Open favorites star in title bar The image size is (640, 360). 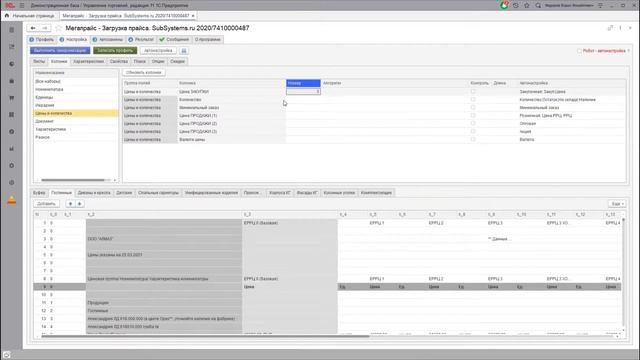click(527, 6)
